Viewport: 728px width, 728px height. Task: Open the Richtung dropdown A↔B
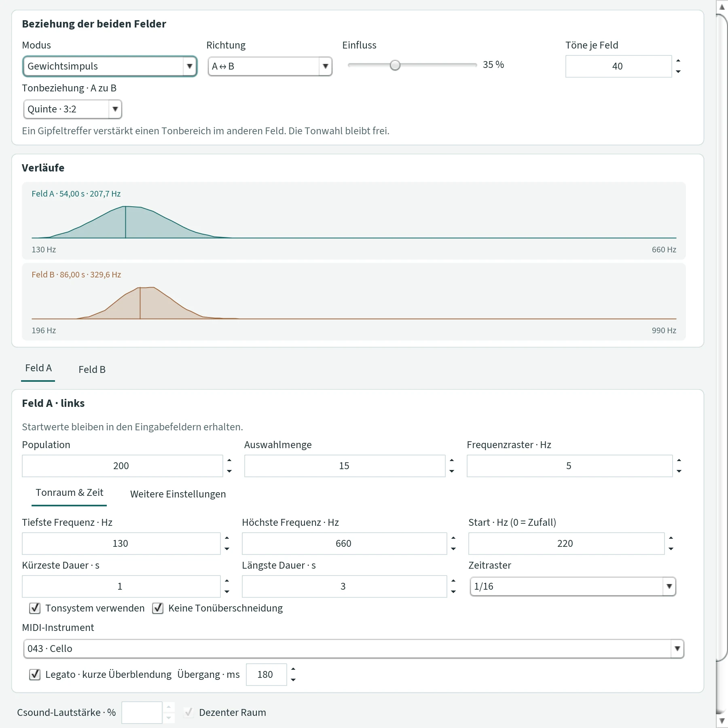point(270,66)
